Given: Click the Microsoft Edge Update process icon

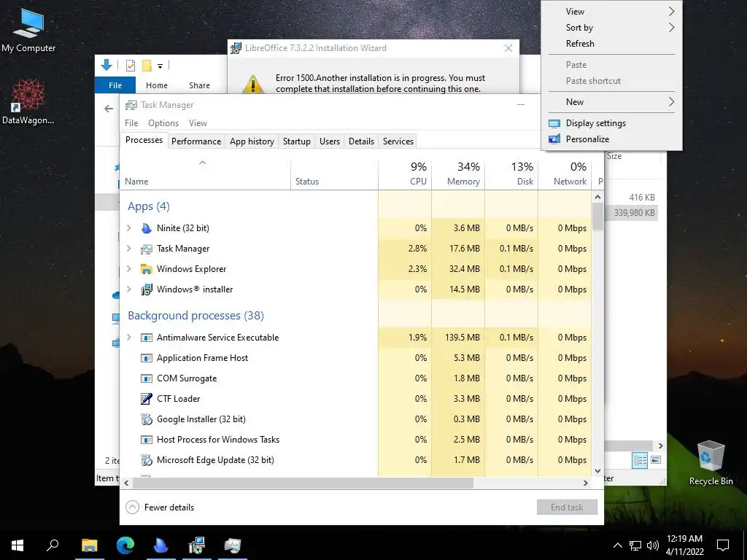Looking at the screenshot, I should click(x=146, y=461).
